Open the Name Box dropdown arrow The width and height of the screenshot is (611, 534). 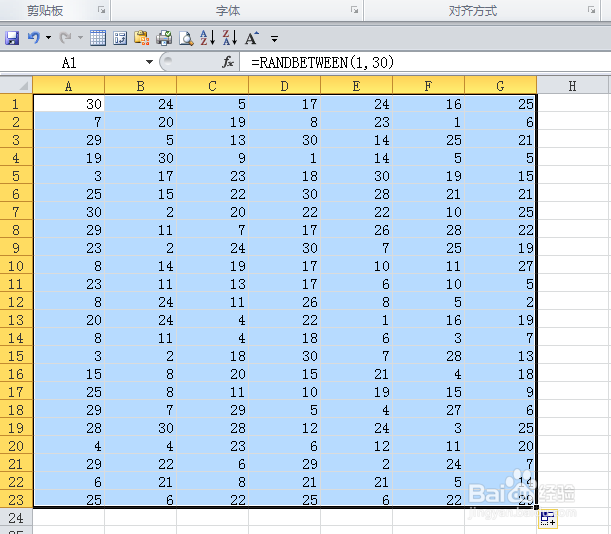[149, 62]
